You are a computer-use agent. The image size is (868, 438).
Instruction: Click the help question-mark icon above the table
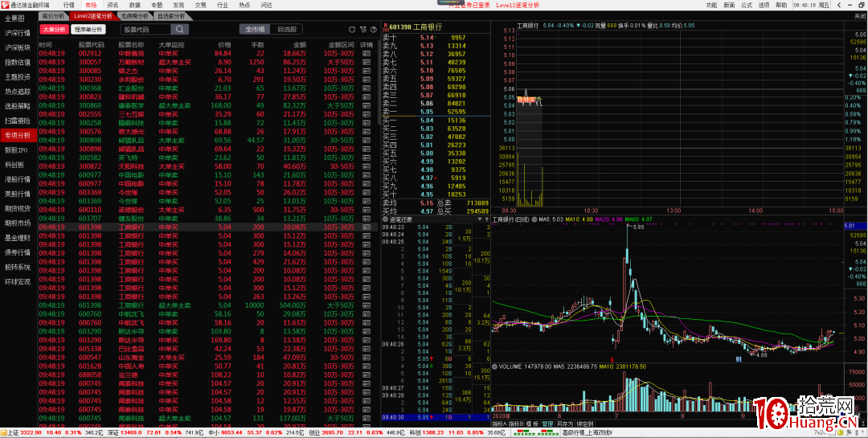(x=373, y=30)
